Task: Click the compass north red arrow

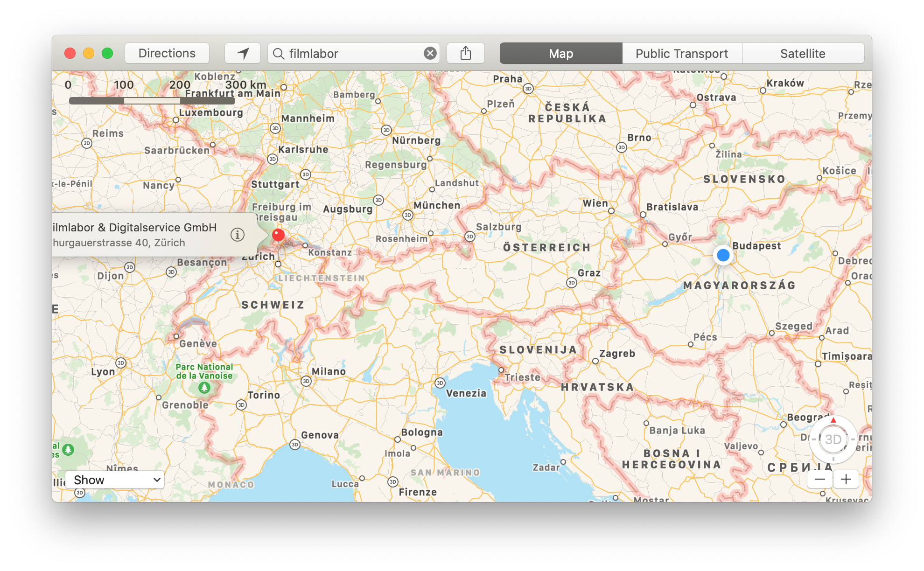Action: (x=833, y=420)
